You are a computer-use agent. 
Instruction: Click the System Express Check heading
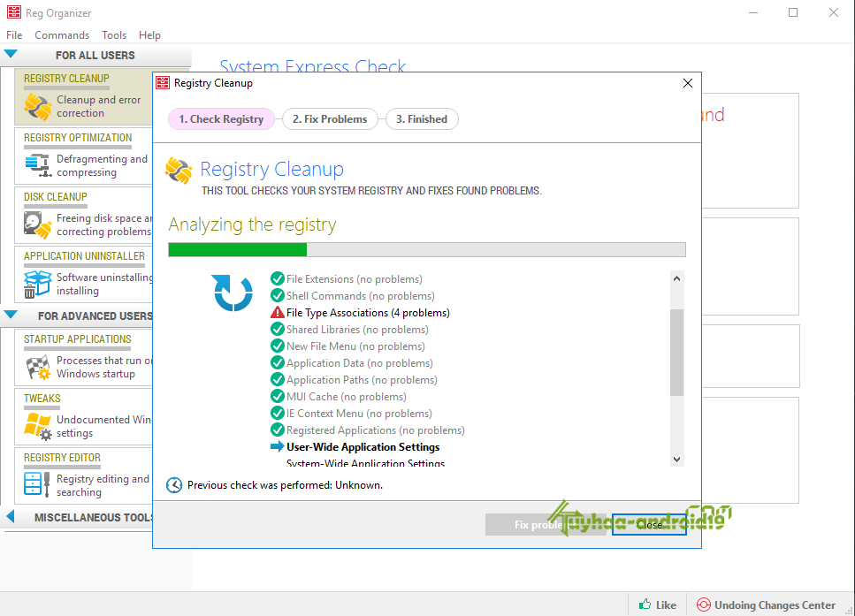[312, 66]
